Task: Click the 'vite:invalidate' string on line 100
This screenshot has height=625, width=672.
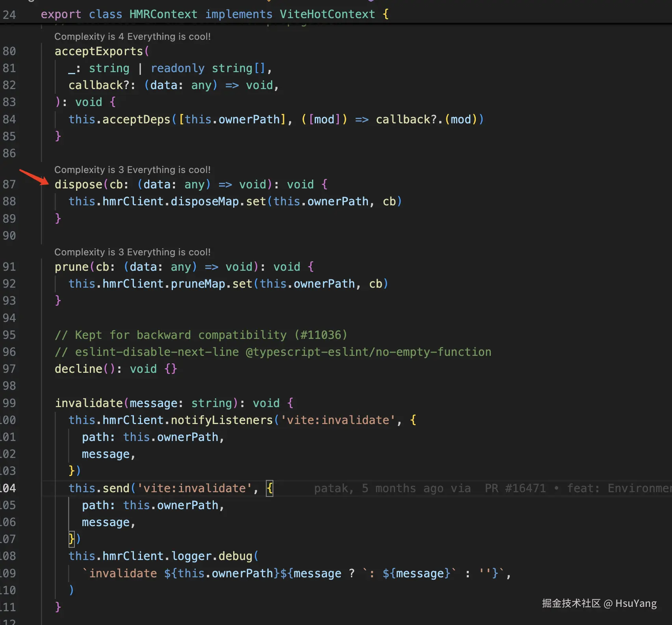Action: [338, 420]
